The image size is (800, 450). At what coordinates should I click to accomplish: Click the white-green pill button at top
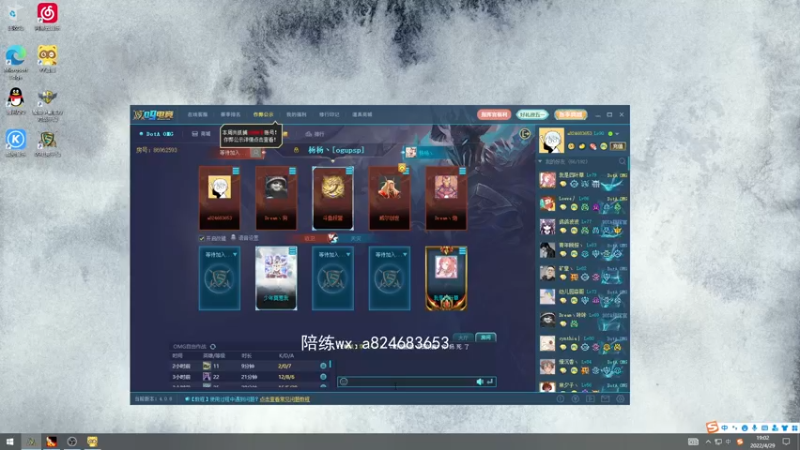click(x=532, y=114)
